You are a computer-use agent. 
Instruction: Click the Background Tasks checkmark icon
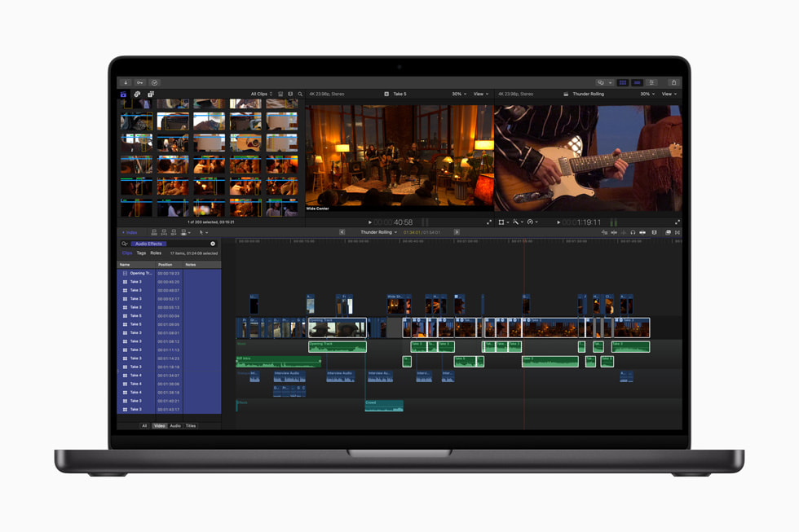(x=155, y=82)
